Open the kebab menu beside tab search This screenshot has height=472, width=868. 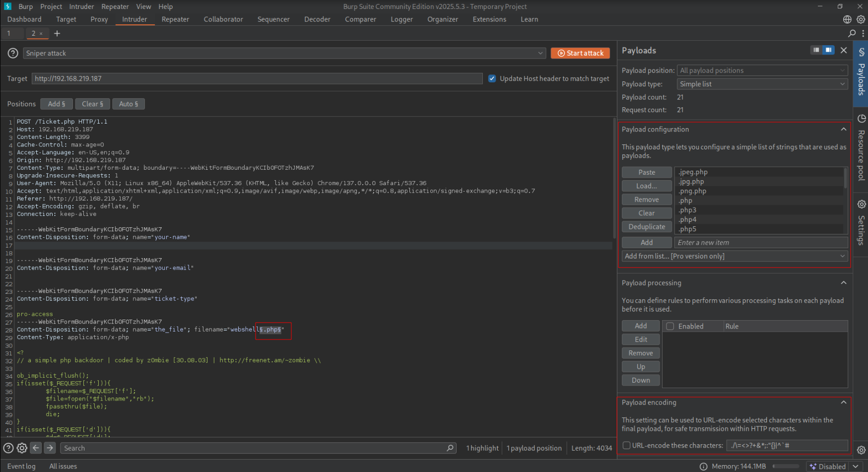pos(864,33)
